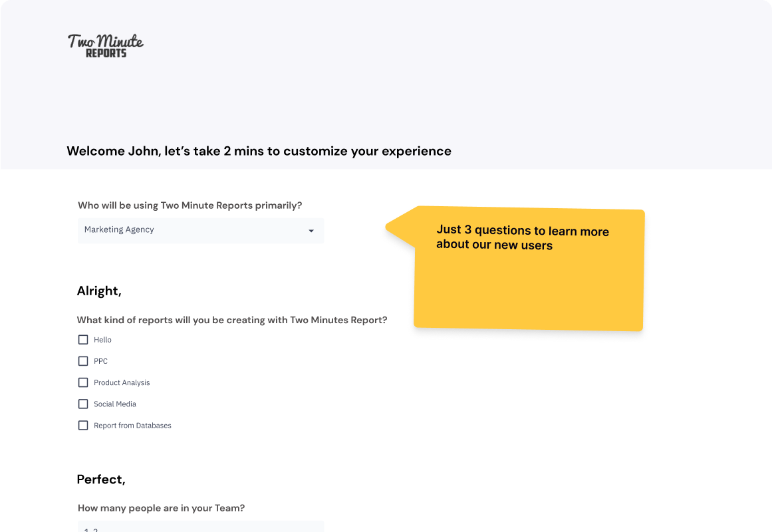Image resolution: width=772 pixels, height=532 pixels.
Task: Click the 'Who will be using' question label
Action: click(x=190, y=205)
